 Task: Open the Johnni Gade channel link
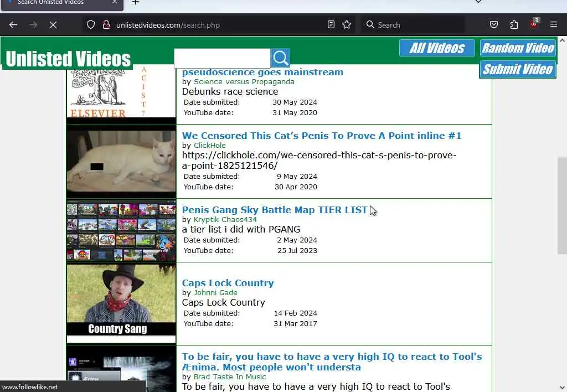(x=215, y=292)
